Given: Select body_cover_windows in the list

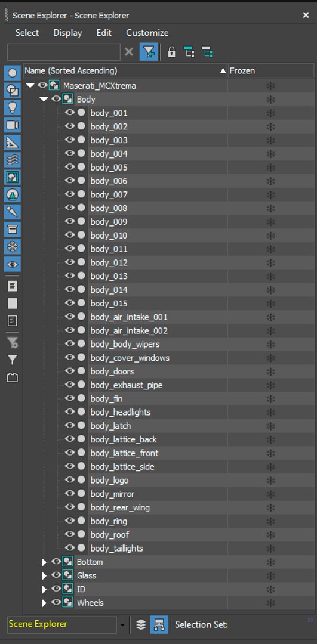Looking at the screenshot, I should click(x=130, y=358).
